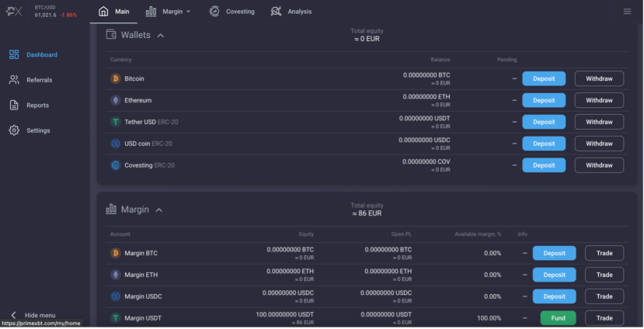The height and width of the screenshot is (329, 644).
Task: Trade on the Margin BTC account
Action: tap(604, 253)
